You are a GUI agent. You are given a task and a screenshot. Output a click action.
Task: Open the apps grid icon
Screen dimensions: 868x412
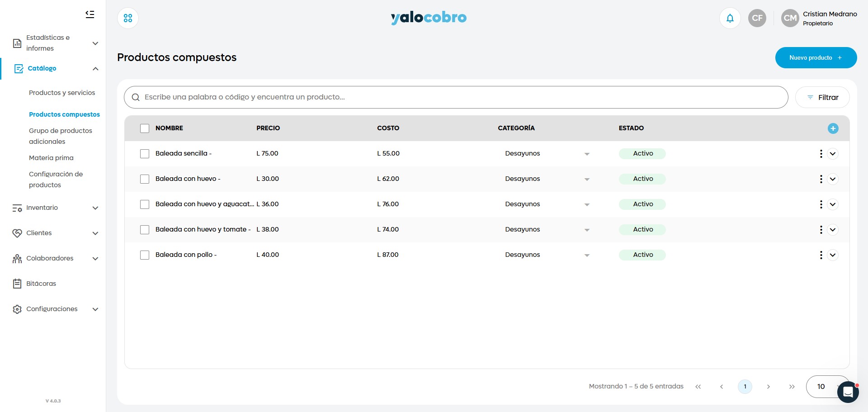(x=128, y=18)
